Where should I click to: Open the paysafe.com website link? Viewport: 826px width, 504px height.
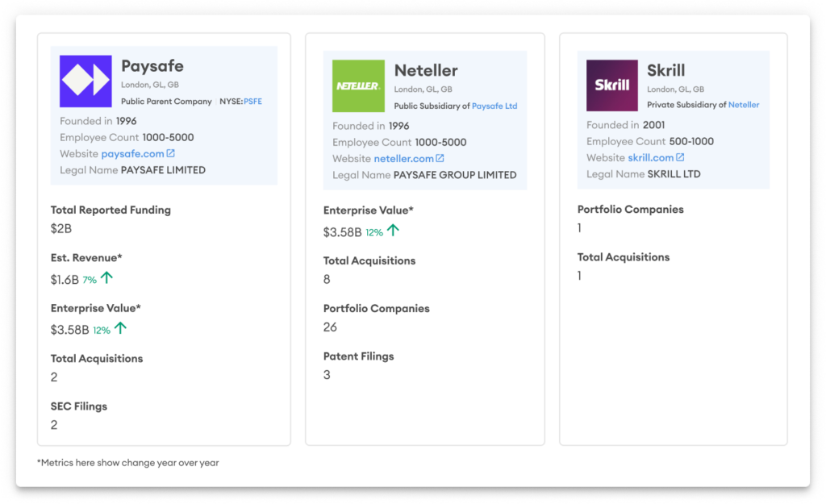point(133,154)
